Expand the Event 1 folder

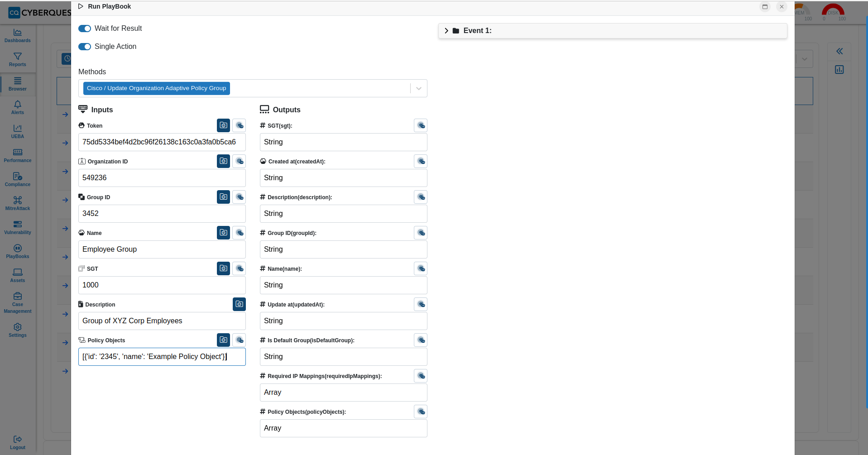(x=613, y=31)
